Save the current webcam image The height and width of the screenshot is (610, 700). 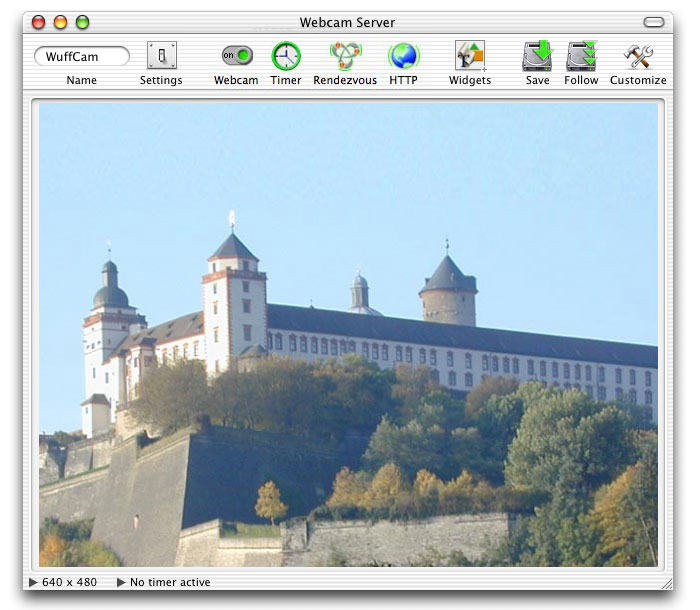(x=537, y=56)
